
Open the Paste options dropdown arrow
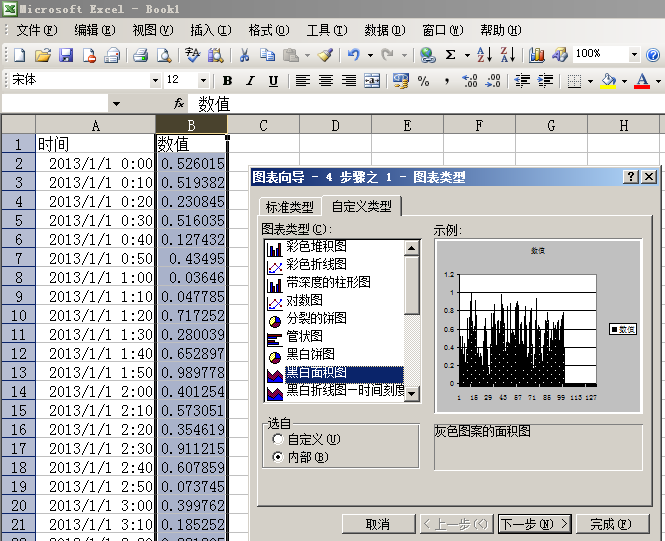(x=307, y=55)
